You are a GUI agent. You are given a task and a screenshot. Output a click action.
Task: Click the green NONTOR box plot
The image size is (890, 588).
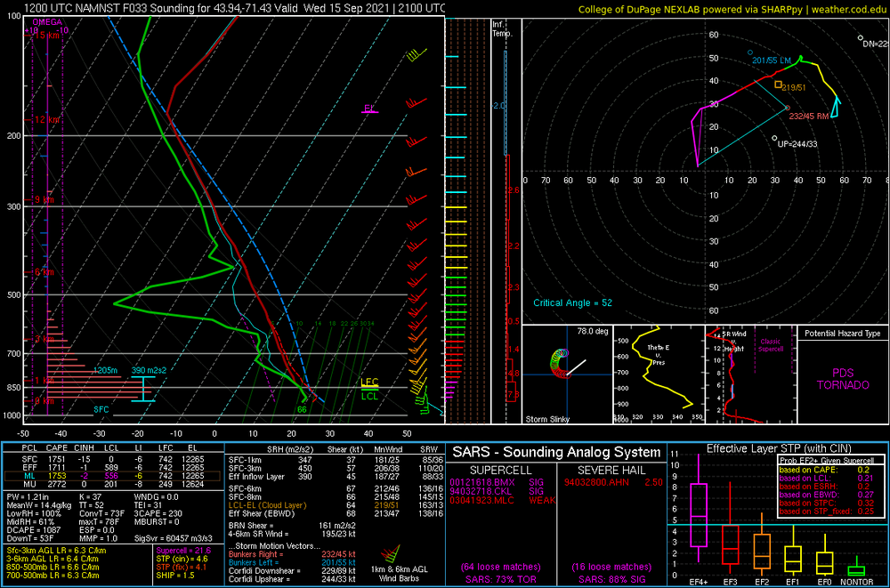855,569
